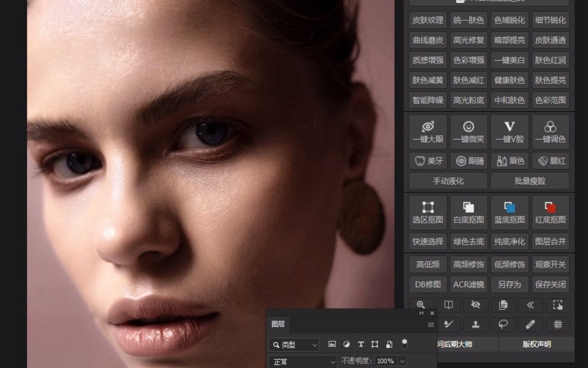Click the 另存为 save as button
The width and height of the screenshot is (588, 368).
510,284
